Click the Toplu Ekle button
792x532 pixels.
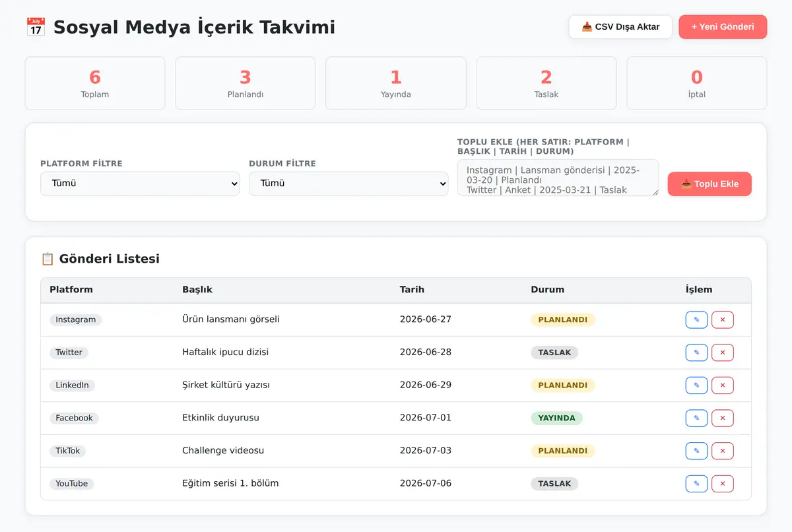tap(709, 184)
